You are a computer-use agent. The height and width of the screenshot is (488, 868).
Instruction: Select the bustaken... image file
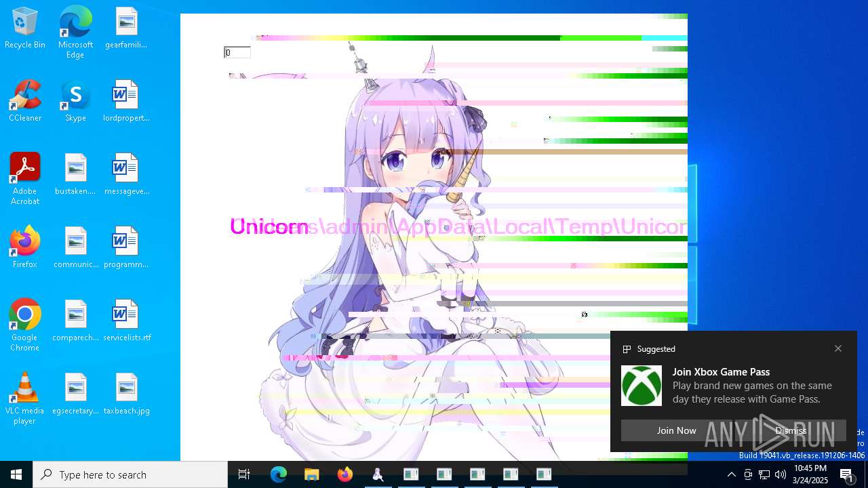tap(75, 175)
